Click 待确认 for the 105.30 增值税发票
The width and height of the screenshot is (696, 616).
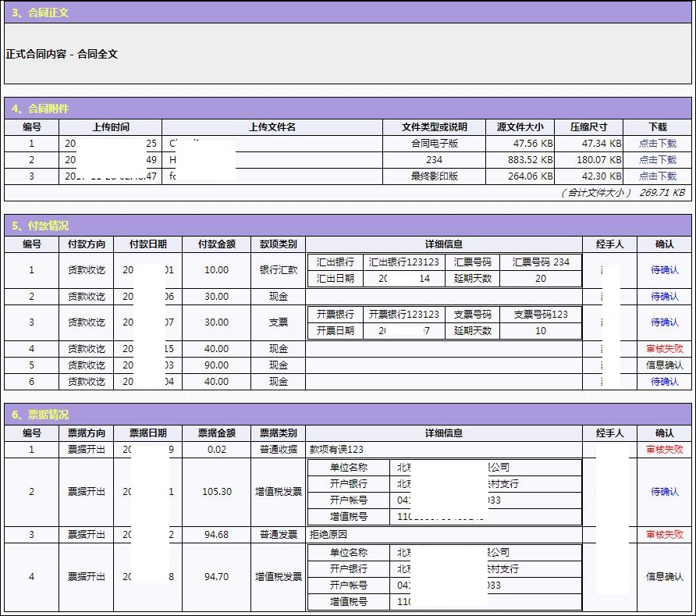point(664,492)
